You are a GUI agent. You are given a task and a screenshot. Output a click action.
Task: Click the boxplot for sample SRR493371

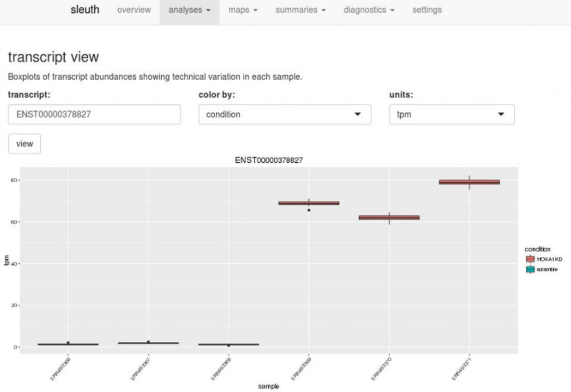pyautogui.click(x=470, y=181)
